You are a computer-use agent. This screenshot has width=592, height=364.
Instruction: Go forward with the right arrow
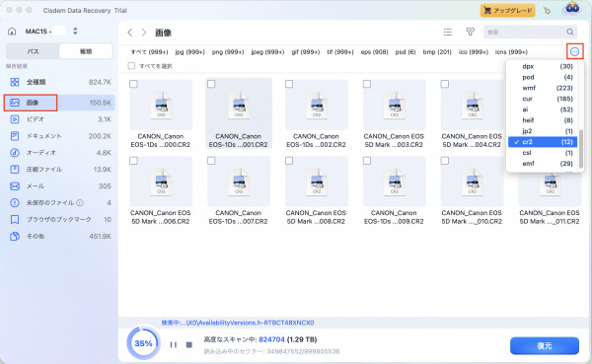point(144,33)
